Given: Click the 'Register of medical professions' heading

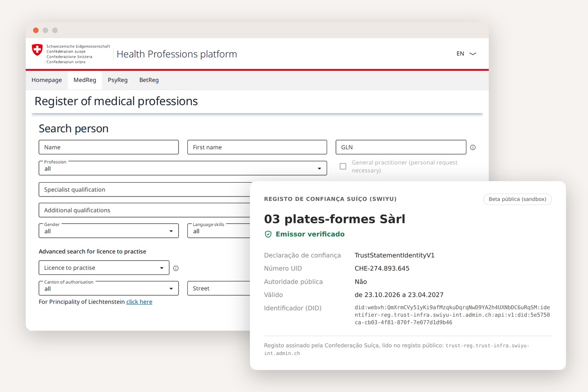Looking at the screenshot, I should (x=116, y=101).
